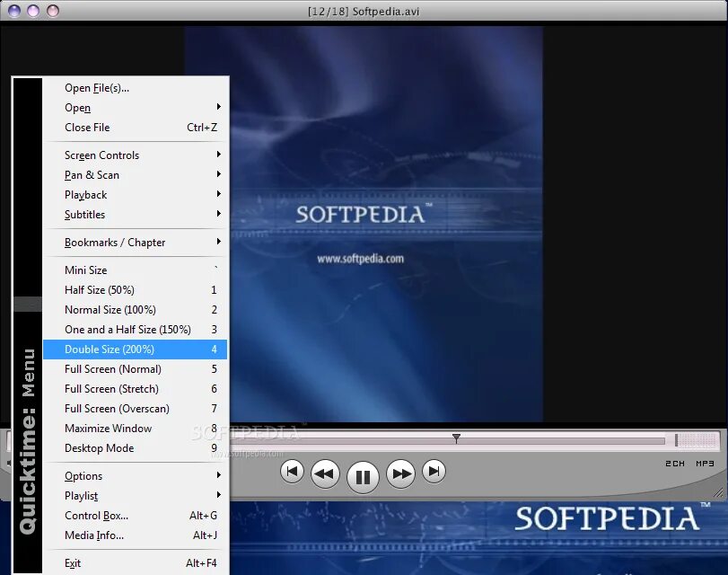Select Double Size (200%) option
This screenshot has height=575, width=728.
pos(136,349)
